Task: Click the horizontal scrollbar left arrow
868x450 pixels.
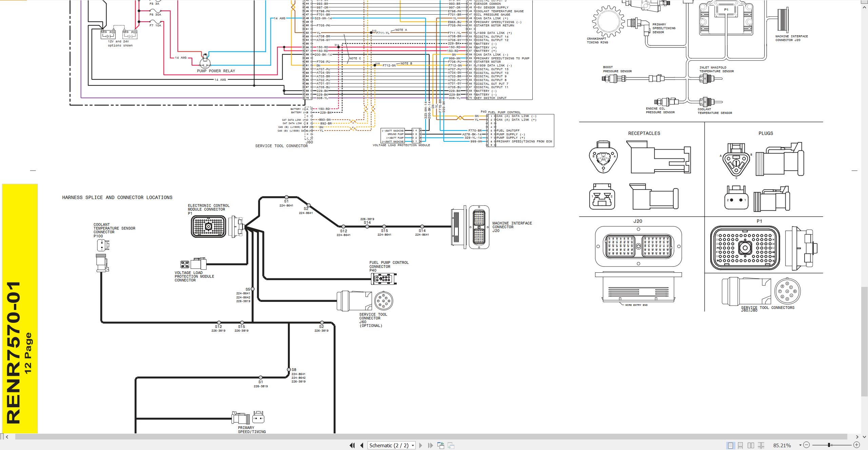Action: [7, 437]
